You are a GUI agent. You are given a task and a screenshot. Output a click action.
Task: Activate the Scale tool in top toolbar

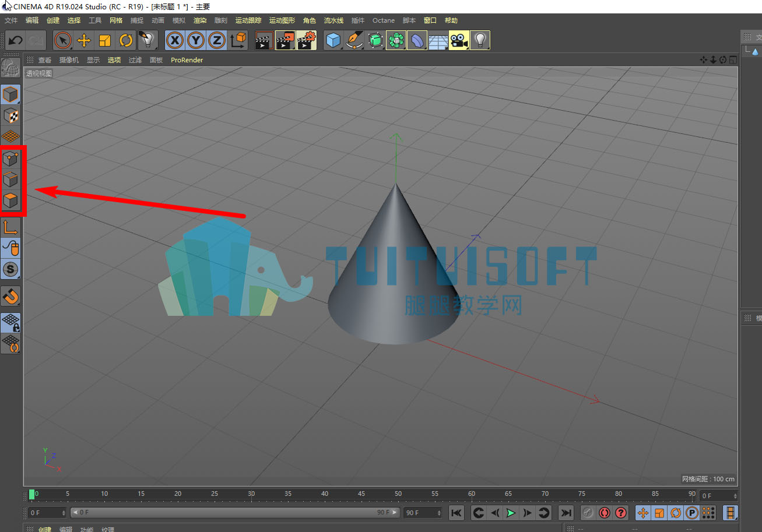tap(105, 40)
